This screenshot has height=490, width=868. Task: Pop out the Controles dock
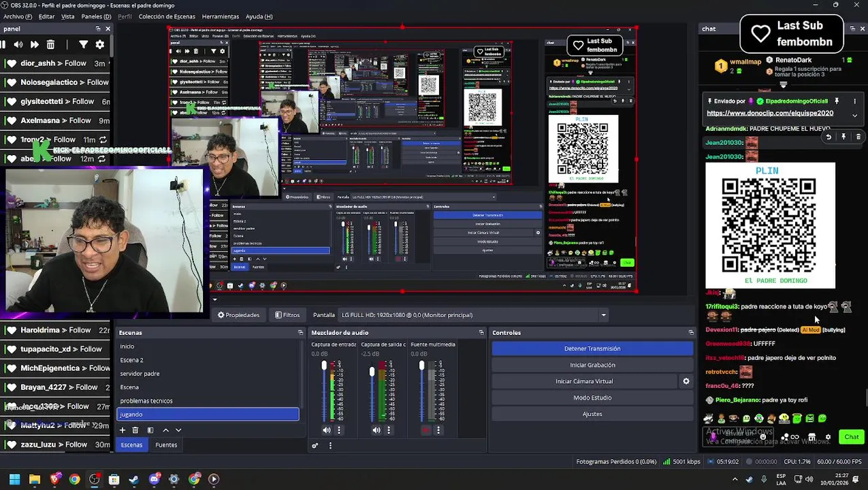click(691, 333)
